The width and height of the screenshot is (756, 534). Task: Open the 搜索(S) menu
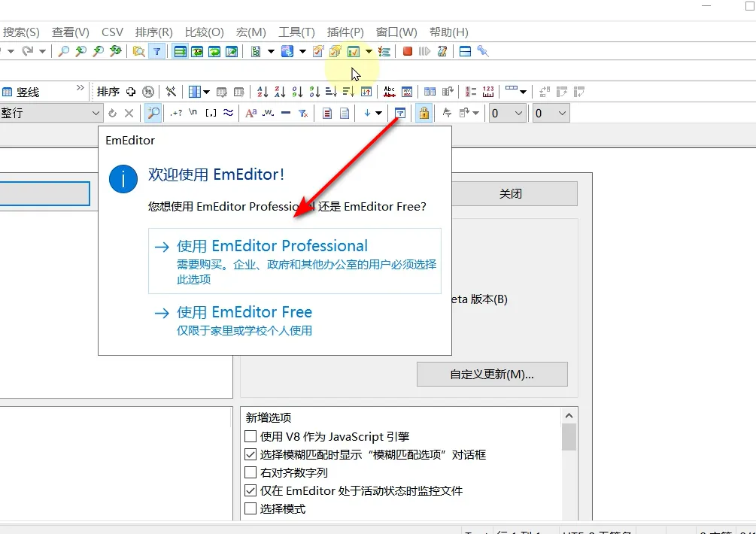(21, 32)
